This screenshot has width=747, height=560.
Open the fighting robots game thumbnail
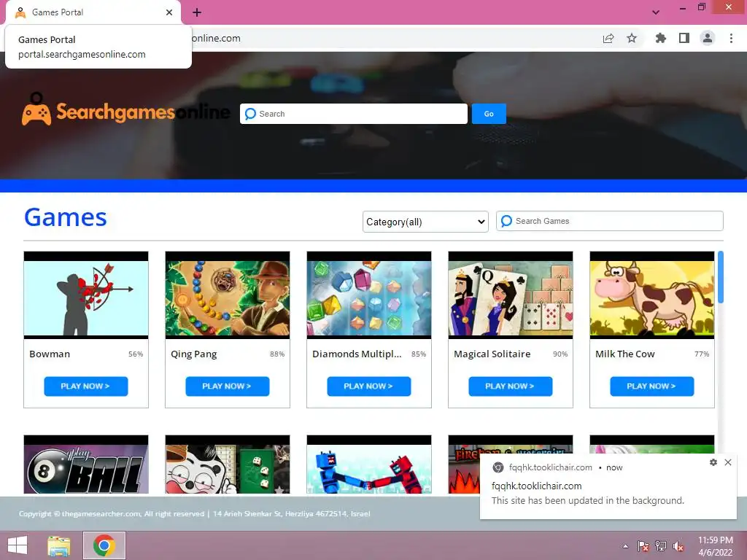pyautogui.click(x=369, y=464)
